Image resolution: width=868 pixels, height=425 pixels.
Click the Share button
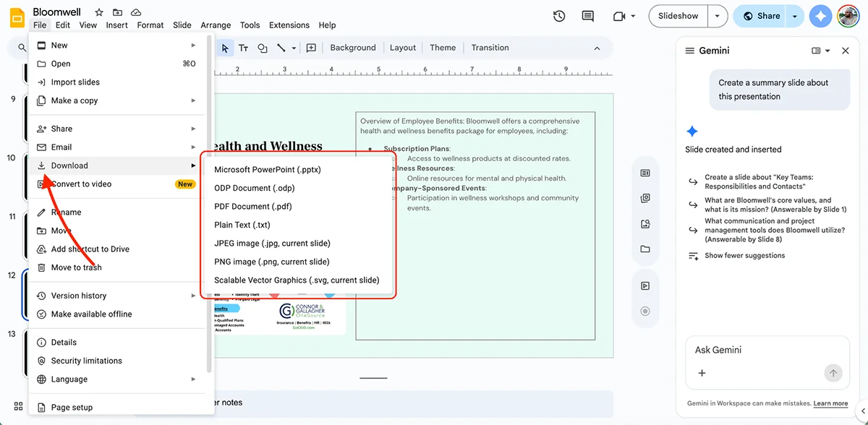(760, 16)
